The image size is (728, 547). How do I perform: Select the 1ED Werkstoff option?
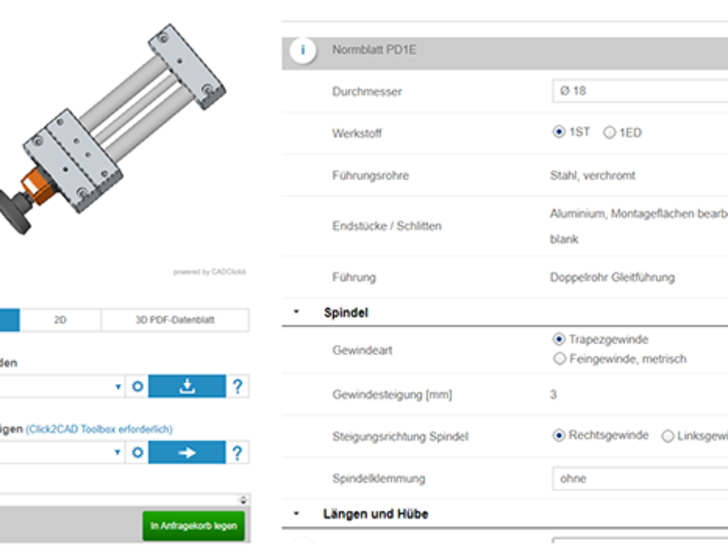(x=610, y=133)
